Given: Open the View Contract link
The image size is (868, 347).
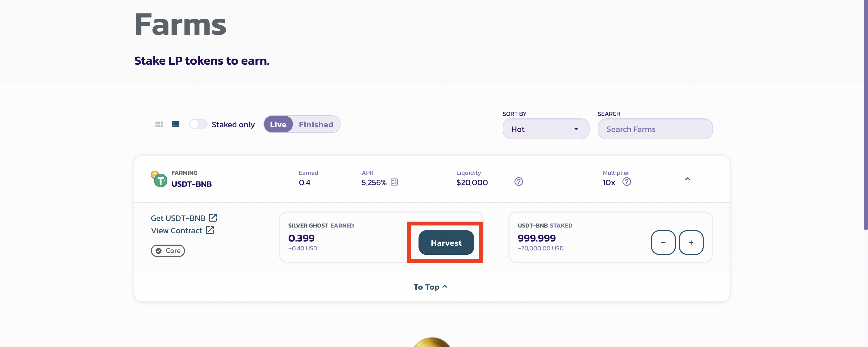Looking at the screenshot, I should pos(182,231).
